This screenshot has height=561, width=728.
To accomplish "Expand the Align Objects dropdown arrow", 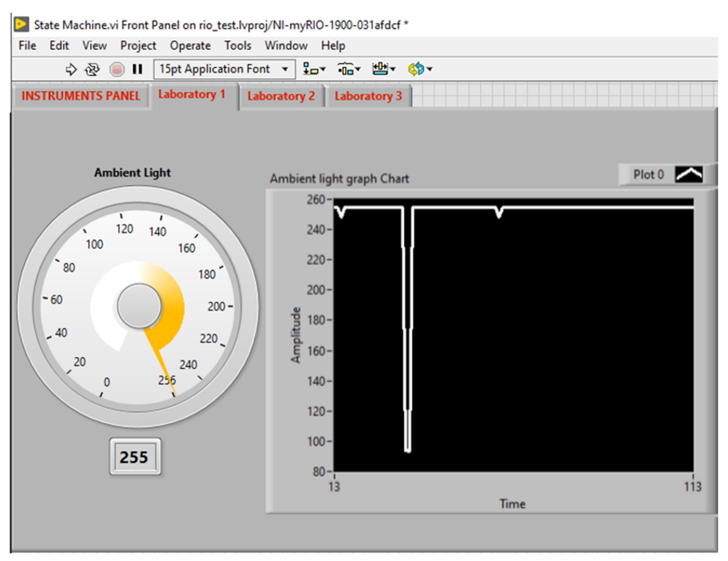I will pyautogui.click(x=323, y=69).
